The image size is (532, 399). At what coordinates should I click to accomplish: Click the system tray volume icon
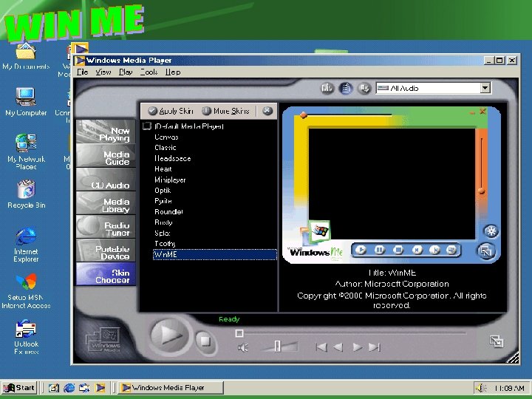481,388
